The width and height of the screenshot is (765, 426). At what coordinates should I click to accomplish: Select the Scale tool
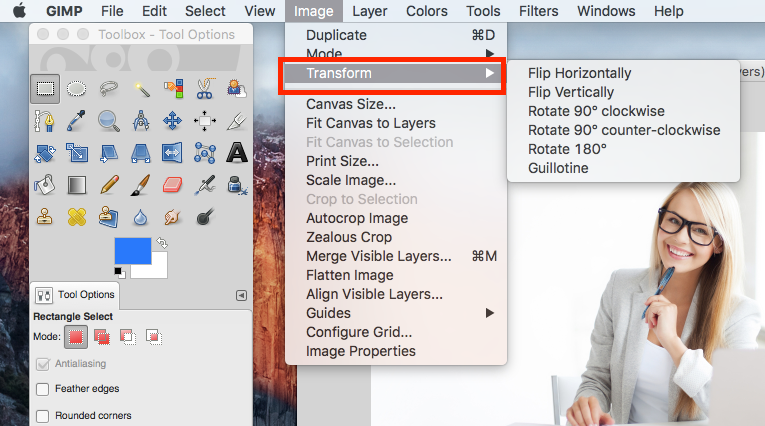coord(77,153)
